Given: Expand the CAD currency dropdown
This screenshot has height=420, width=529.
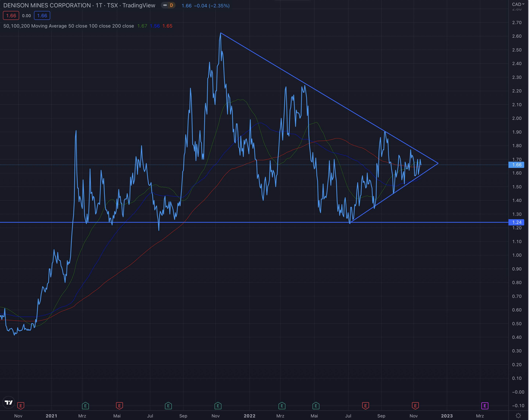Looking at the screenshot, I should 518,4.
